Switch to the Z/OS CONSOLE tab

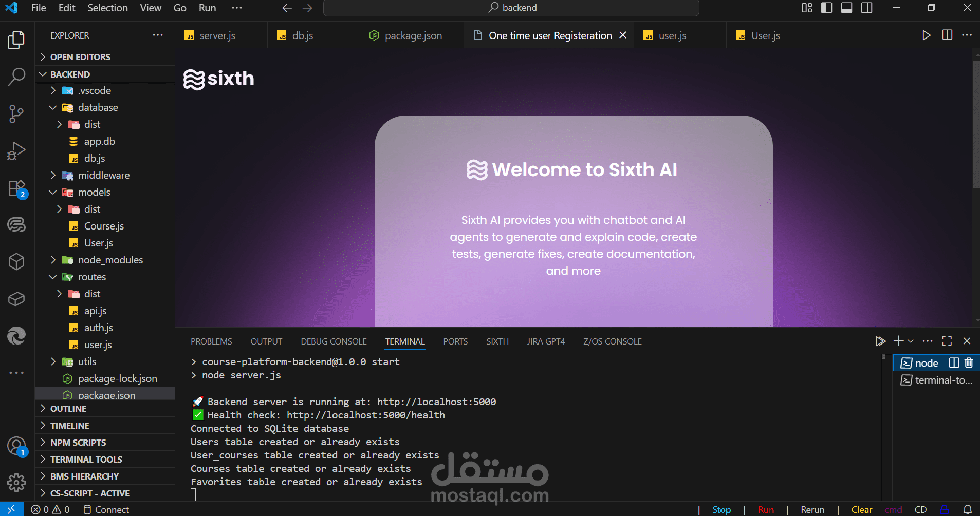613,341
